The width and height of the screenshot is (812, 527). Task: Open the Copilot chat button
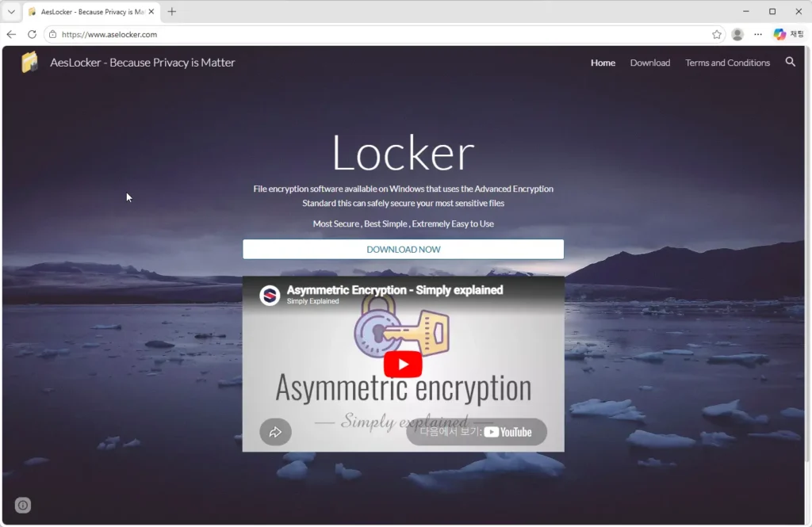788,34
